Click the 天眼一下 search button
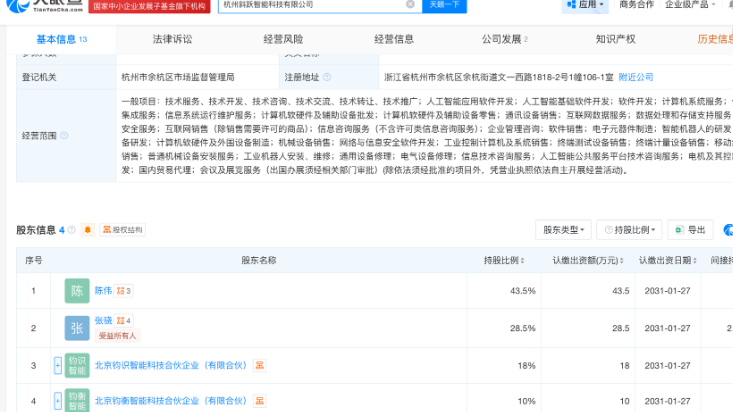 coord(444,5)
